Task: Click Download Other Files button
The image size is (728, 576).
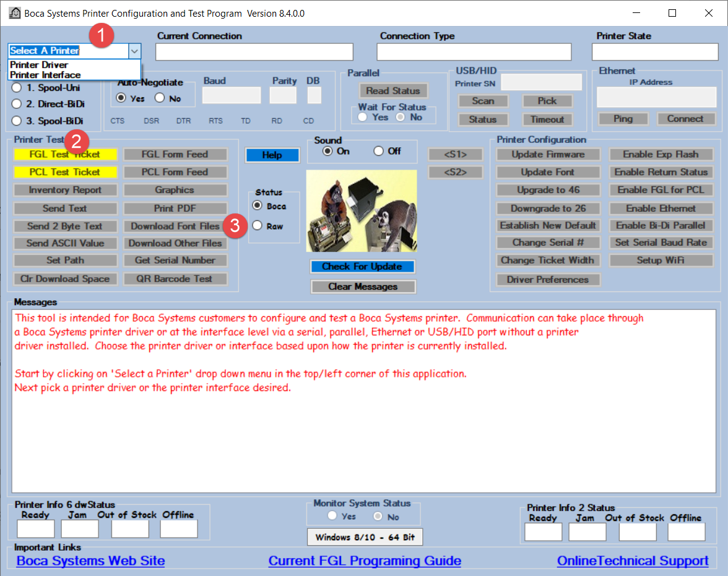Action: 175,243
